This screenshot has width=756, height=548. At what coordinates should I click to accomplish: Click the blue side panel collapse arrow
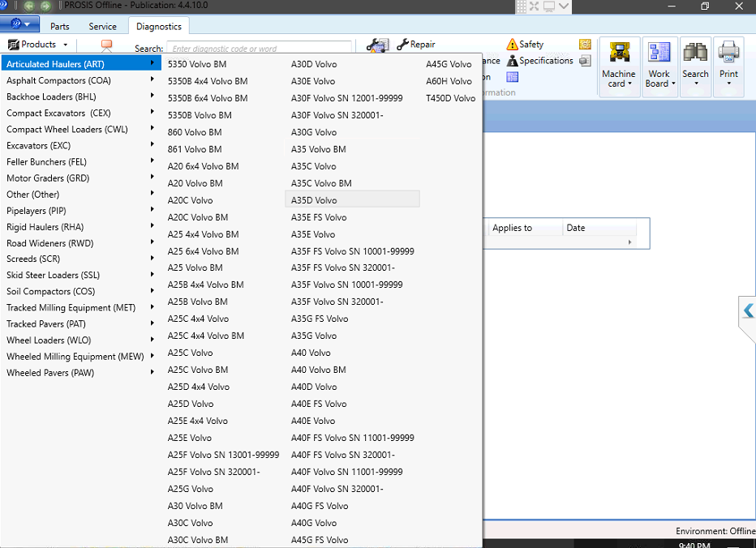point(748,310)
